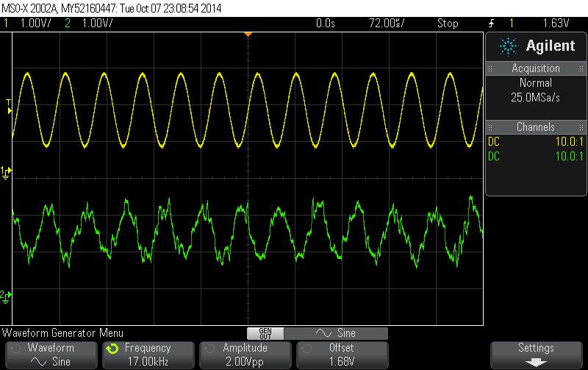The width and height of the screenshot is (588, 370).
Task: Click the green rotary knob icon on Frequency
Action: [x=112, y=349]
